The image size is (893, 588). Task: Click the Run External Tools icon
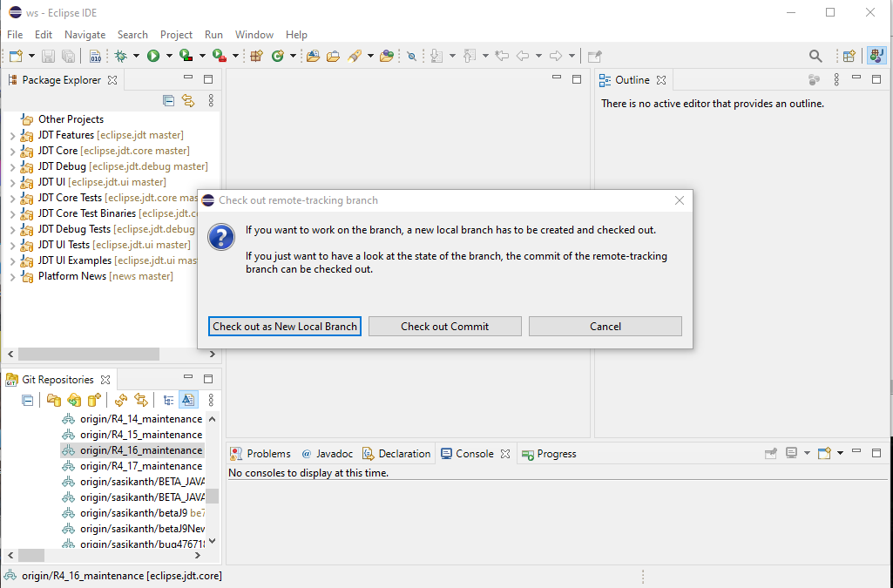pos(220,56)
